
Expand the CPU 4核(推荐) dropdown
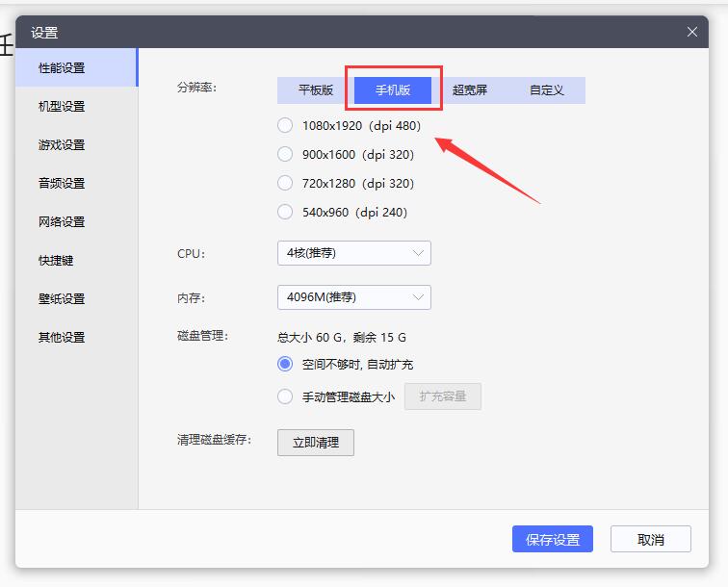(353, 253)
